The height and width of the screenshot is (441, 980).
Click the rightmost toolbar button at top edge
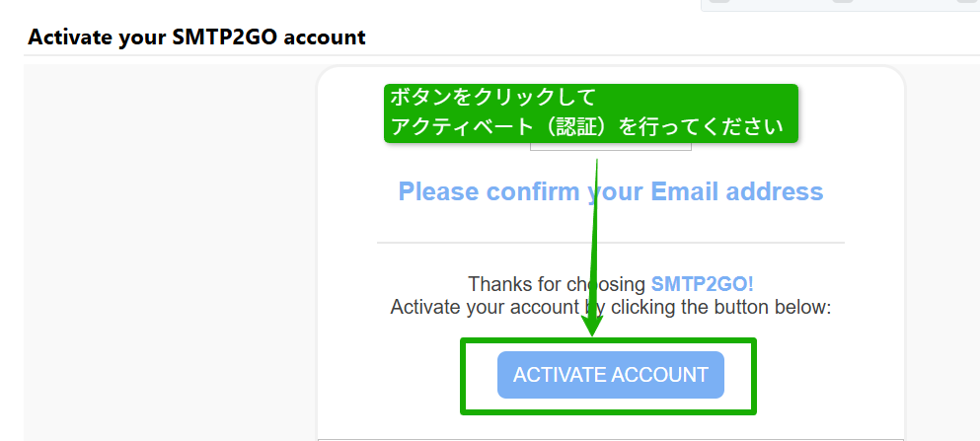pyautogui.click(x=965, y=2)
